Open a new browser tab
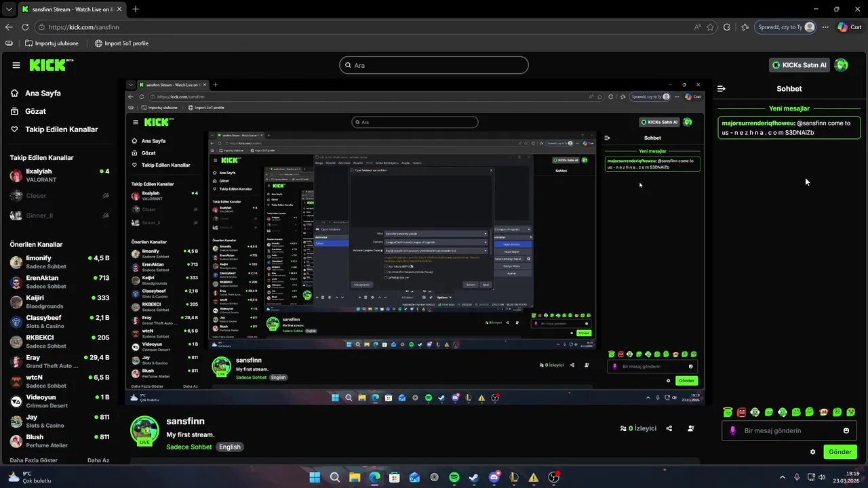Viewport: 868px width, 488px height. tap(136, 9)
